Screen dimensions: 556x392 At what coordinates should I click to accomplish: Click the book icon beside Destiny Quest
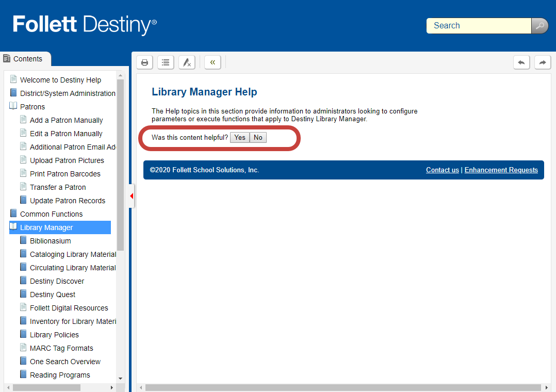pos(23,294)
